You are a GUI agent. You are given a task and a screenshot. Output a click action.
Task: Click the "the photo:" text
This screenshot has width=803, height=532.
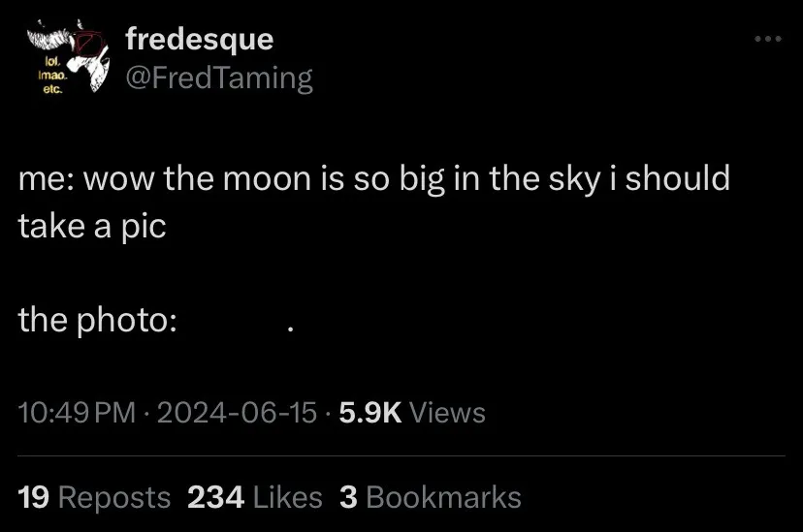coord(97,321)
